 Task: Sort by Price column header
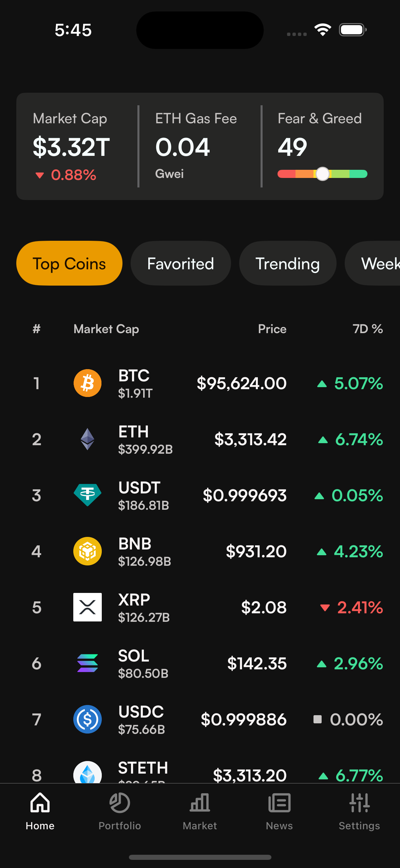tap(272, 329)
